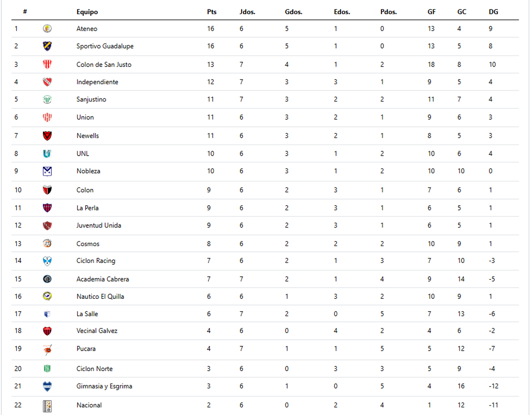Click the DG column header
Screen dimensions: 532x415
click(493, 12)
